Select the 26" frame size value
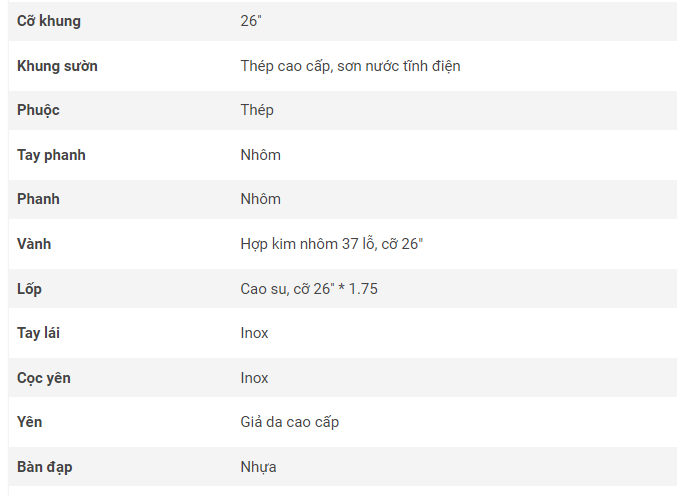The height and width of the screenshot is (496, 677). pos(251,21)
